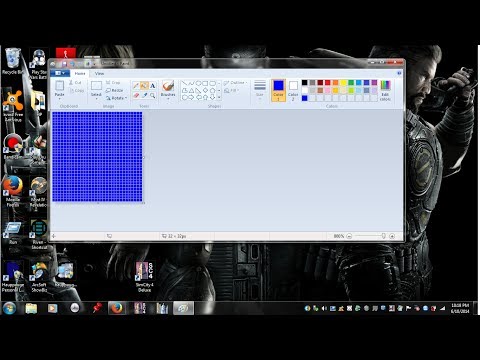Pick the red palette color
480x360 pixels.
pos(328,83)
